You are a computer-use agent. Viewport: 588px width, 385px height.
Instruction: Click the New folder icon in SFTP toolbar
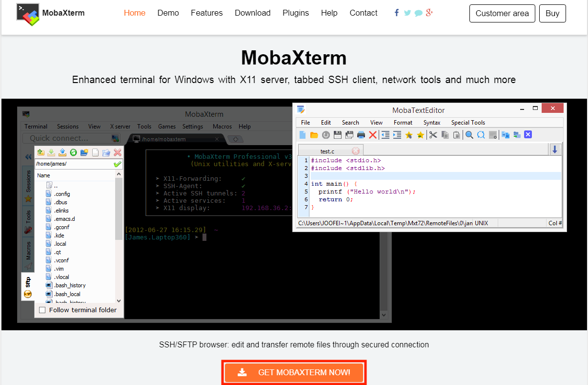click(84, 152)
